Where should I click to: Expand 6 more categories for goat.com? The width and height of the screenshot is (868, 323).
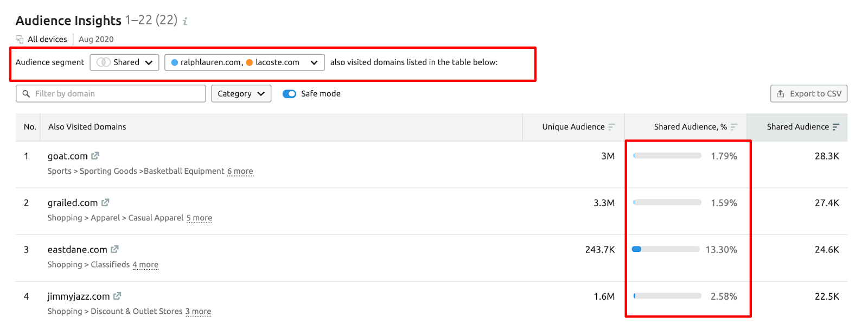(x=240, y=171)
